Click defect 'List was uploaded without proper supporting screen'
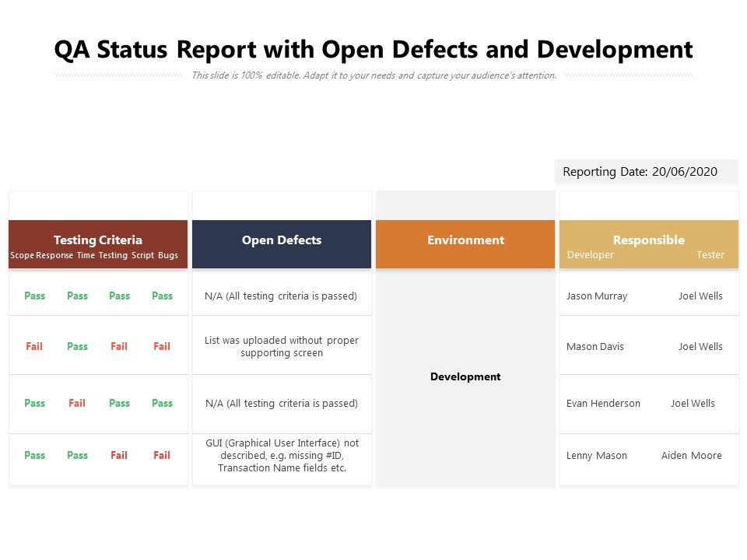This screenshot has height=560, width=747. coord(282,346)
